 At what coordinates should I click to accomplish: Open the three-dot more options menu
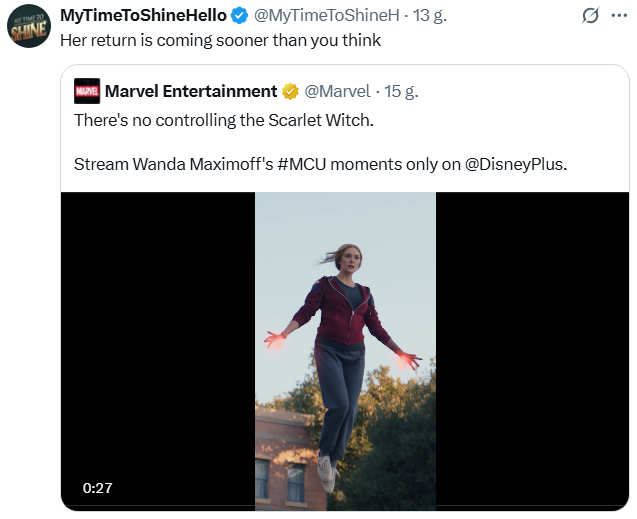[619, 16]
